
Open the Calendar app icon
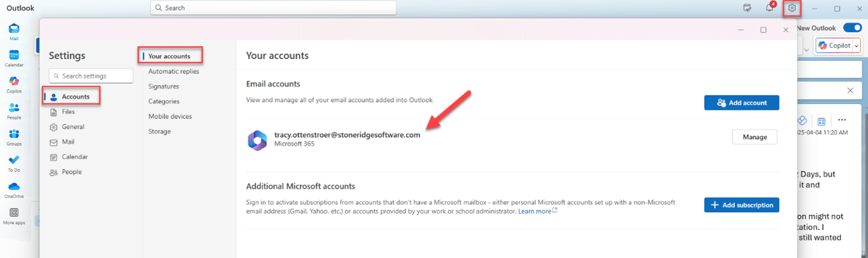14,57
